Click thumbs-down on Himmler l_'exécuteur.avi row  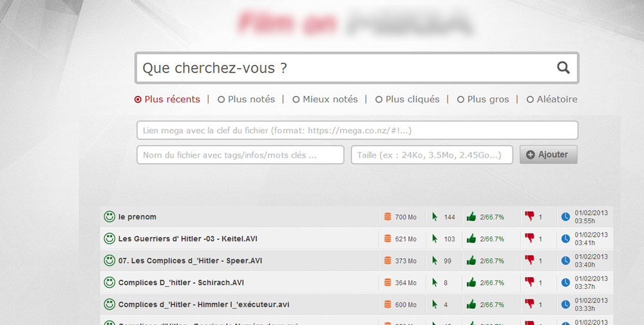coord(530,304)
